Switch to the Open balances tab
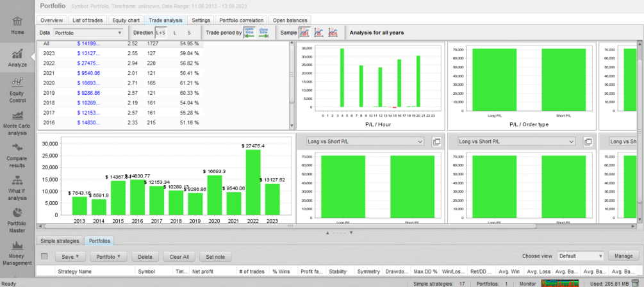This screenshot has width=644, height=287. click(290, 20)
